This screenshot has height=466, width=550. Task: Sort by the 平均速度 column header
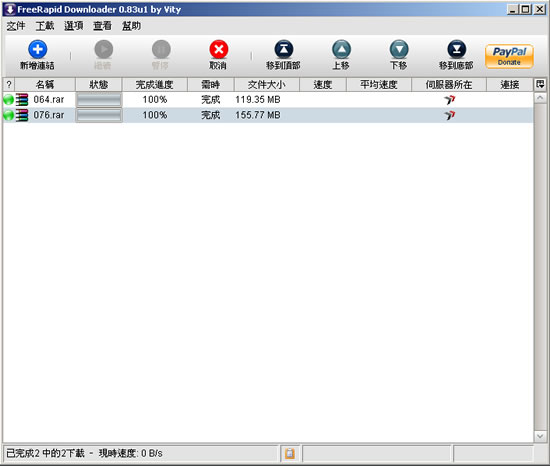[x=379, y=85]
